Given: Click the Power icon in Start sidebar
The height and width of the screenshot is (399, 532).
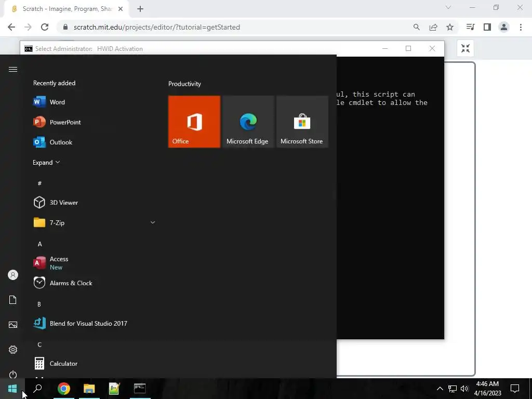Looking at the screenshot, I should [13, 374].
